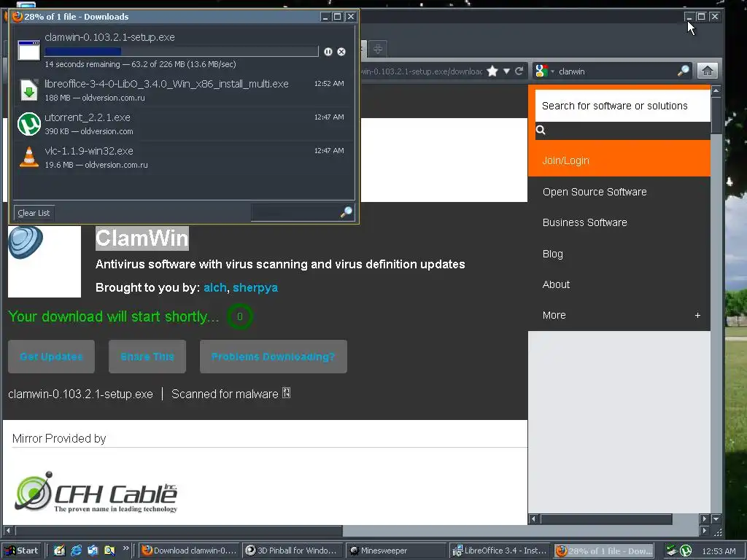Click the Clear List button
The image size is (747, 560).
pos(34,213)
